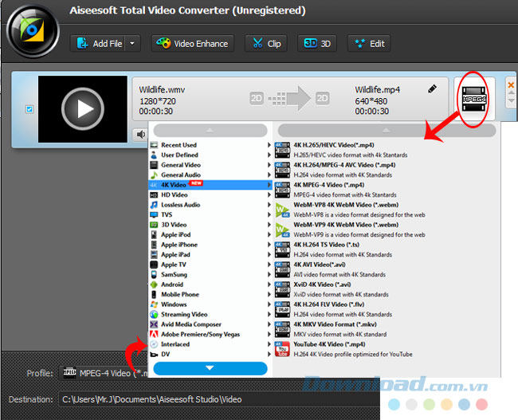Click the 4K MKV Video Format icon

(282, 329)
